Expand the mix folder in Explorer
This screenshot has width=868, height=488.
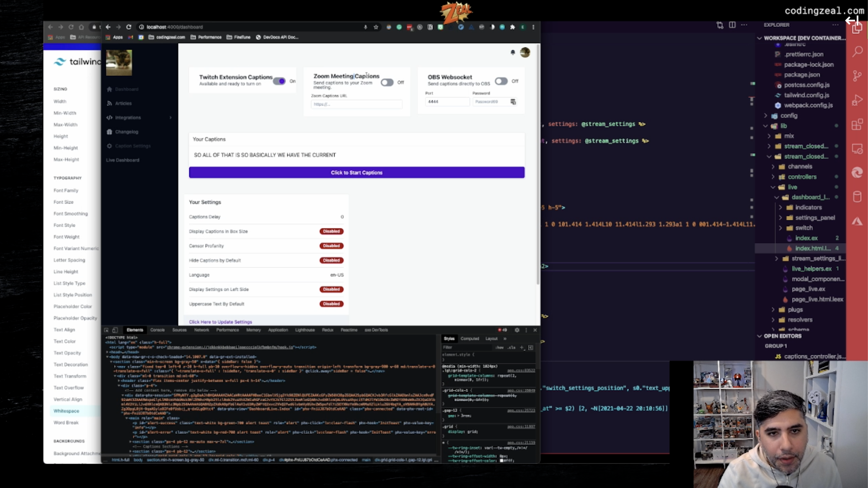click(x=769, y=136)
